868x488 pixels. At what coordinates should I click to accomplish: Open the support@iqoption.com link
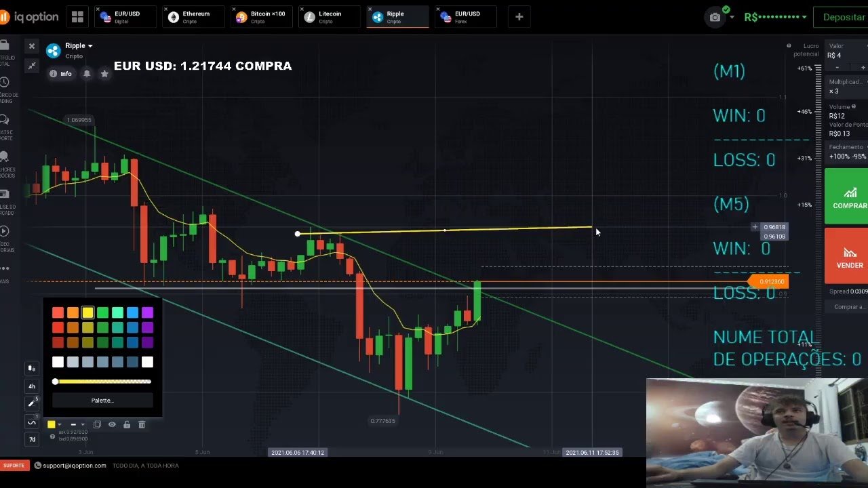[x=71, y=466]
